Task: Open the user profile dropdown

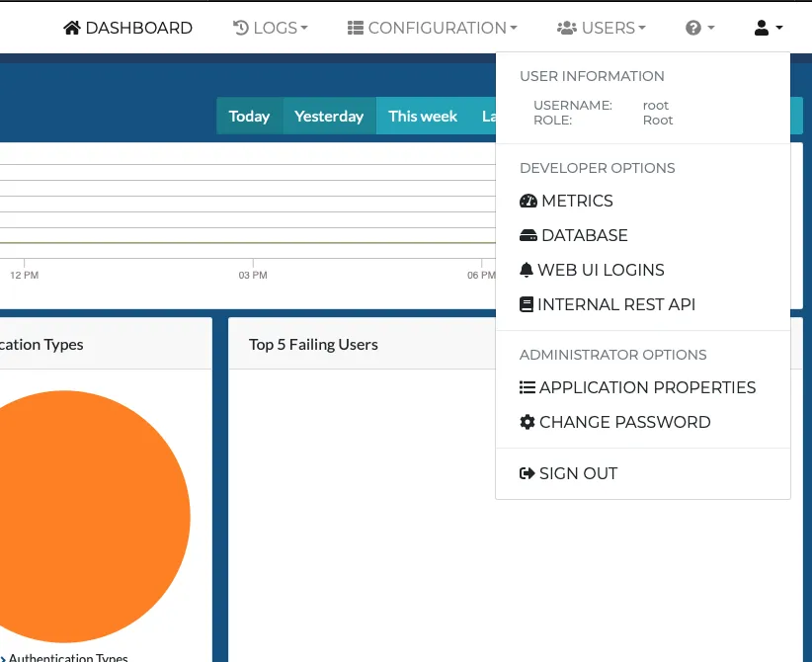Action: (x=767, y=28)
